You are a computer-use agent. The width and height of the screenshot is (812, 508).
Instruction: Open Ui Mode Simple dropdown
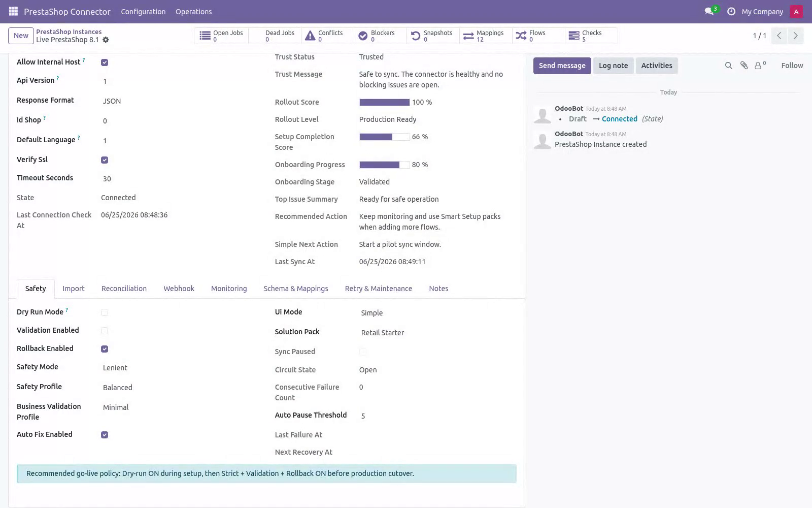pos(437,313)
